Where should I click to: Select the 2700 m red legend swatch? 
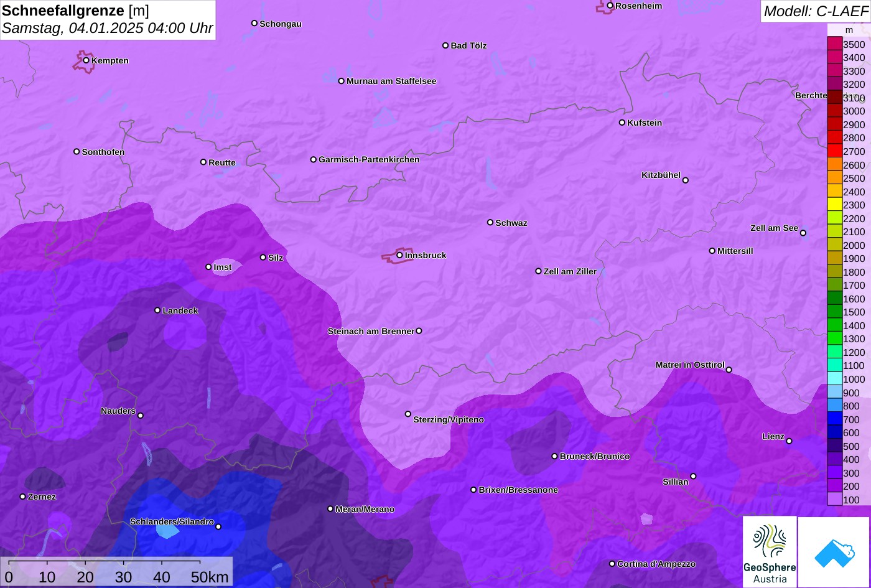834,151
